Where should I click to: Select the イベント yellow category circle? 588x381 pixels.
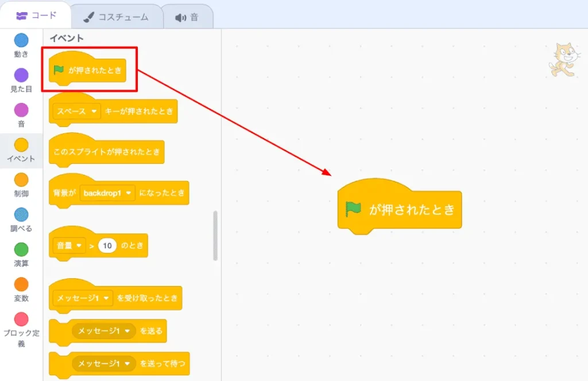(21, 145)
